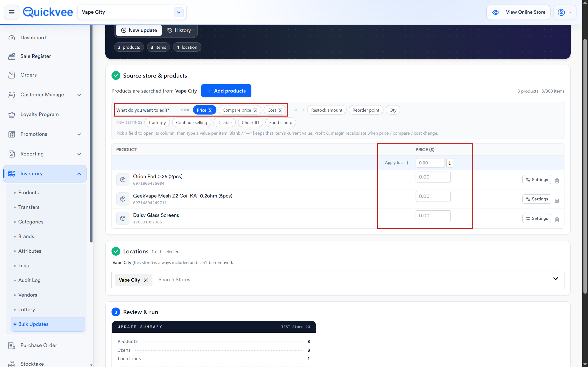
Task: Open Audit Log in Inventory submenu
Action: [29, 280]
